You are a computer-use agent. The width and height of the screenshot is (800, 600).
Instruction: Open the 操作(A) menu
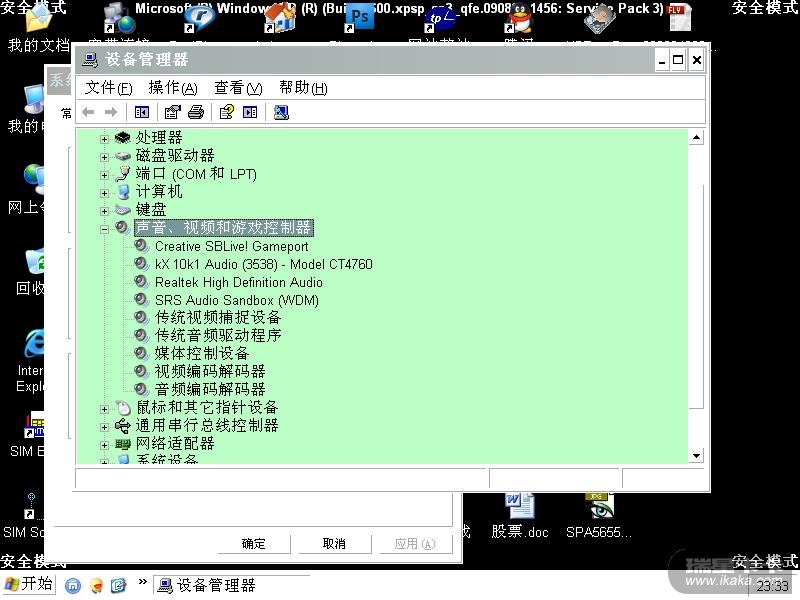point(173,88)
